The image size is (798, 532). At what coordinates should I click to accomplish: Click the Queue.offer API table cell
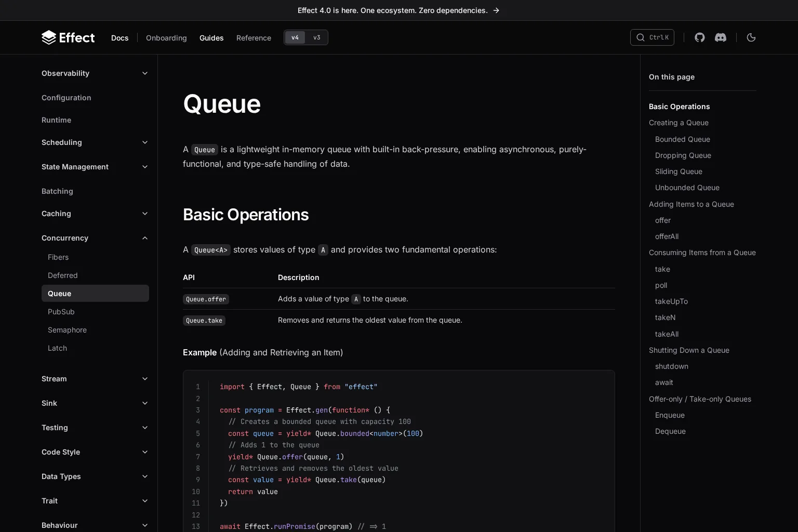pyautogui.click(x=206, y=299)
